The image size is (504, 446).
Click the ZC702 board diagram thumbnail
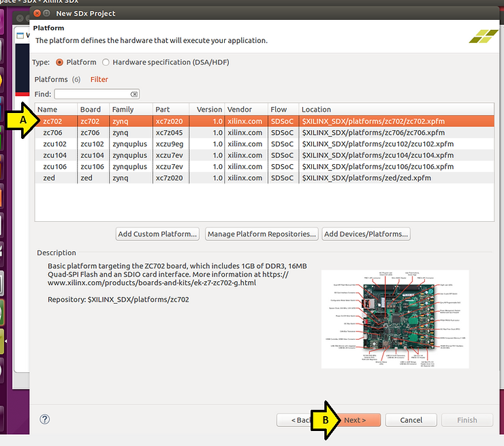395,318
